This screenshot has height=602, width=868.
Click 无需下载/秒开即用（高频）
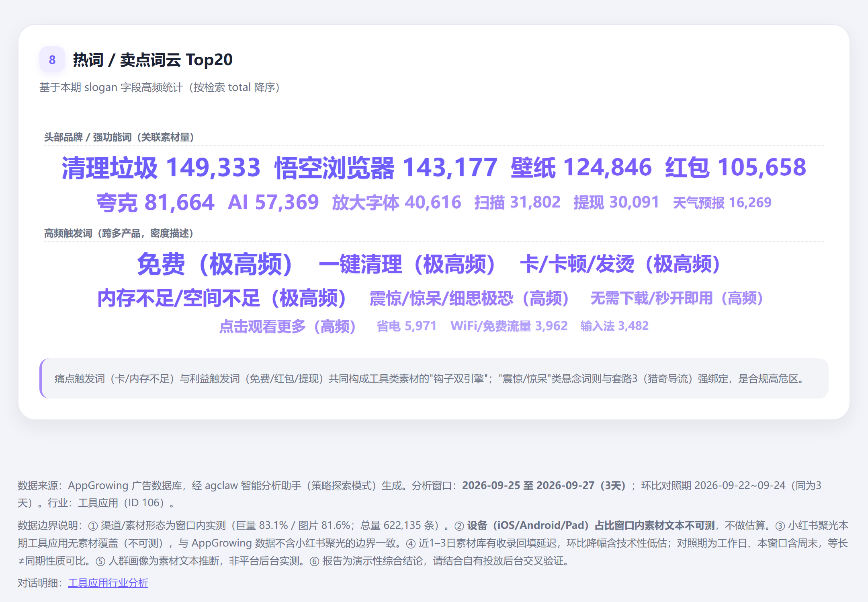[x=677, y=298]
